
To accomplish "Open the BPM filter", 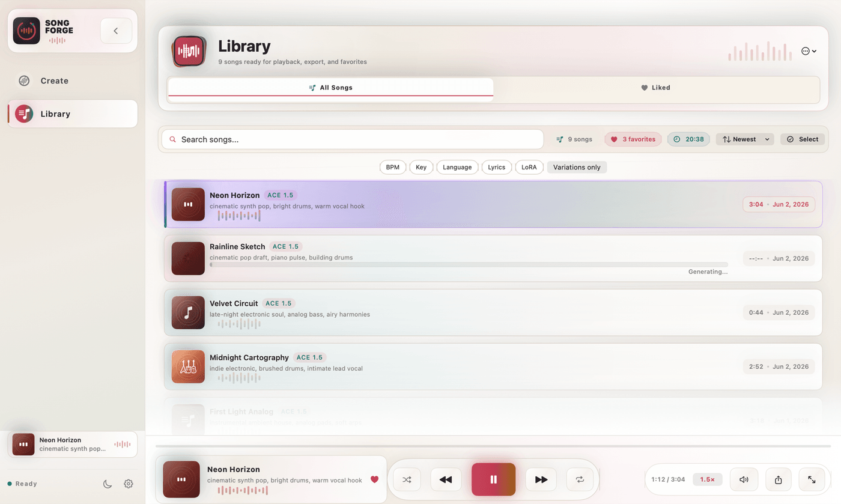I will click(393, 167).
